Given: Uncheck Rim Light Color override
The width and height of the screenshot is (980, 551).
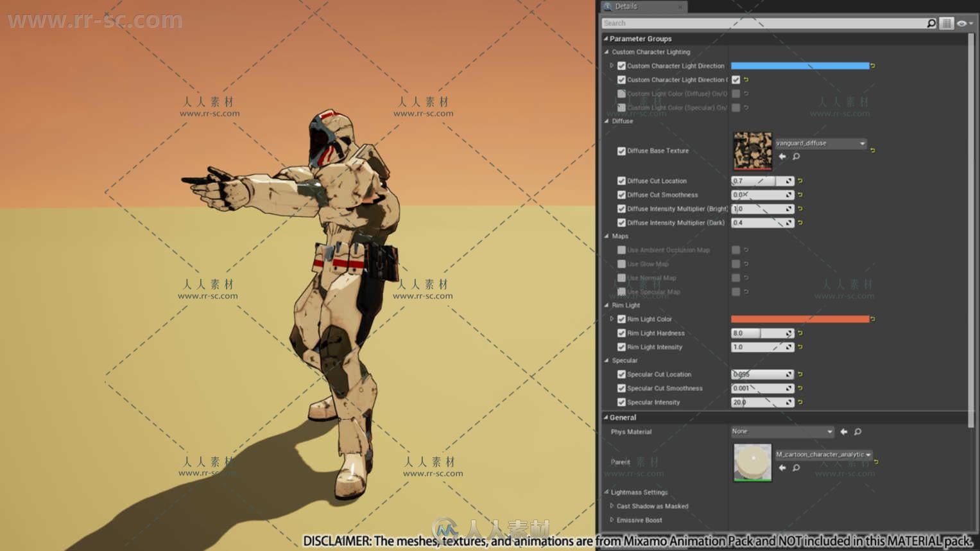Looking at the screenshot, I should pyautogui.click(x=621, y=319).
